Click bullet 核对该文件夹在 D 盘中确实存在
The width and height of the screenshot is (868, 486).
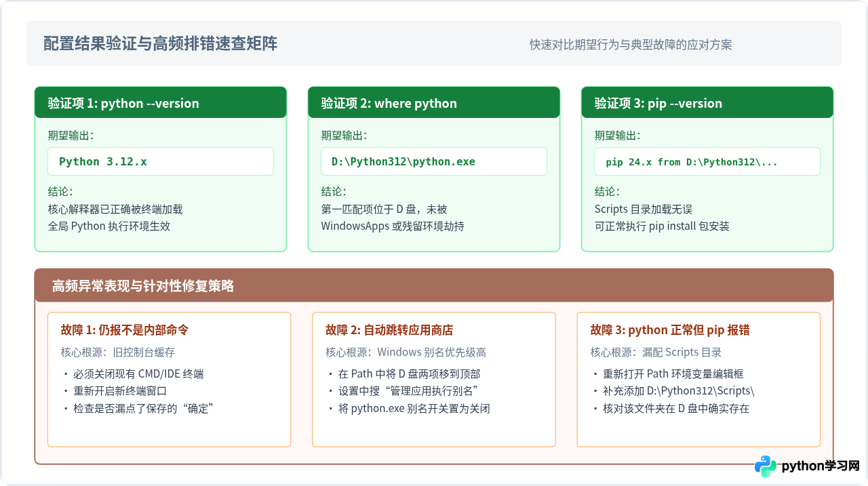click(x=671, y=409)
